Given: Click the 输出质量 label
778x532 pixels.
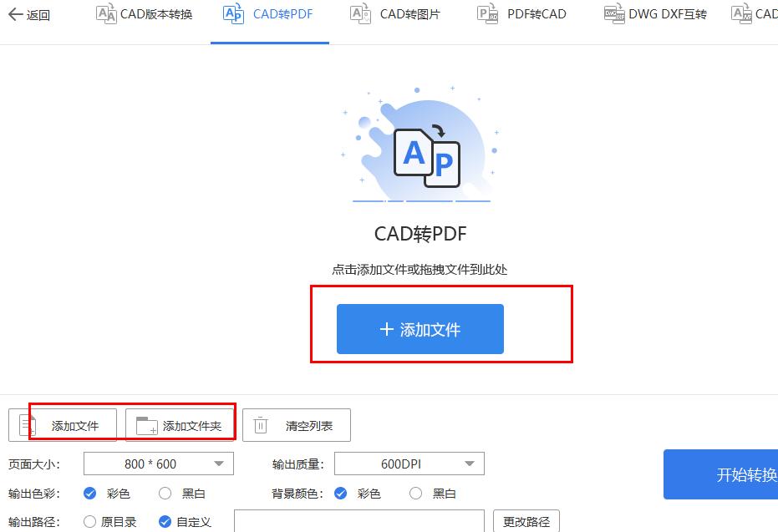Looking at the screenshot, I should pyautogui.click(x=298, y=464).
